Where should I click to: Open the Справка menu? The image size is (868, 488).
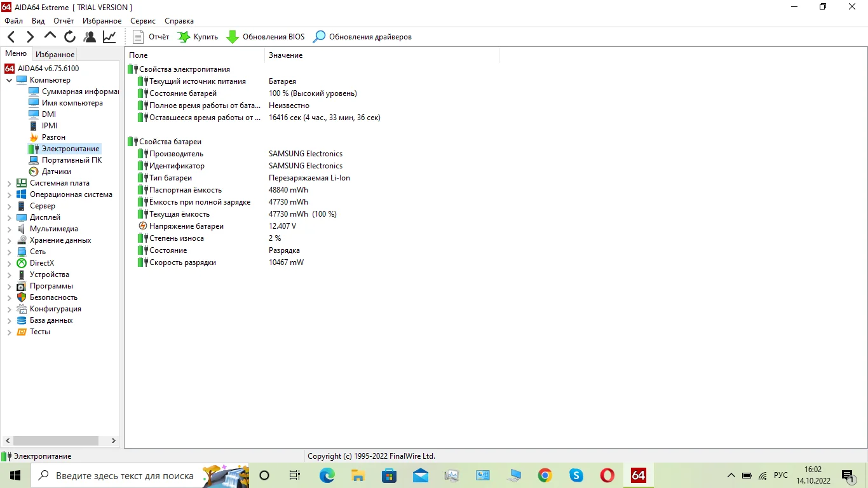(179, 21)
